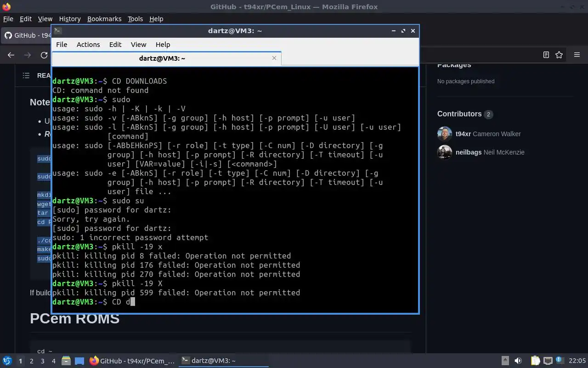Image resolution: width=588 pixels, height=368 pixels.
Task: Activate Firefox GitHub taskbar entry
Action: click(132, 361)
